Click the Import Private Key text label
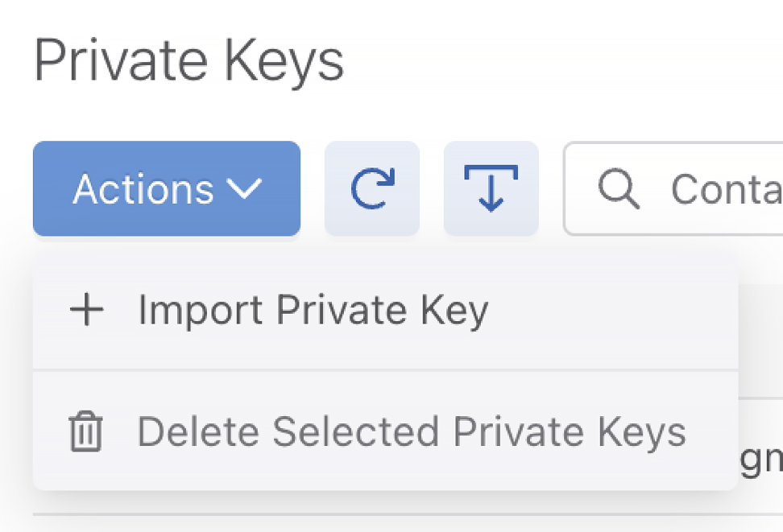 313,311
